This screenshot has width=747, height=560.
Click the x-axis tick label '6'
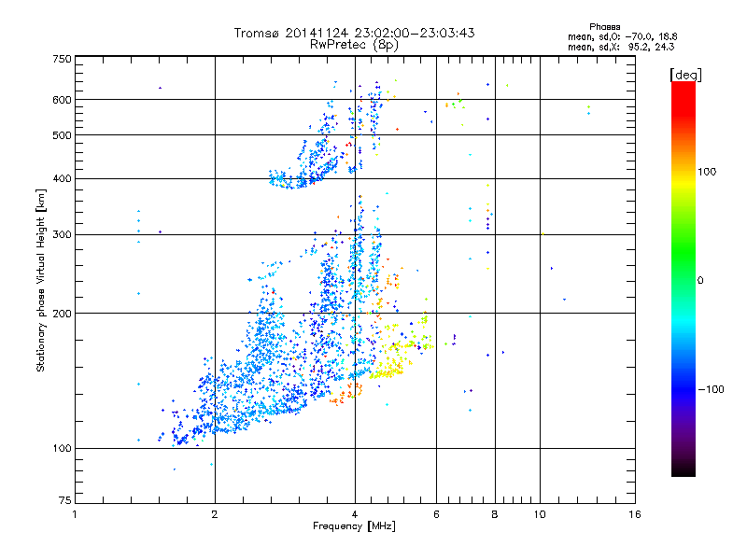436,514
